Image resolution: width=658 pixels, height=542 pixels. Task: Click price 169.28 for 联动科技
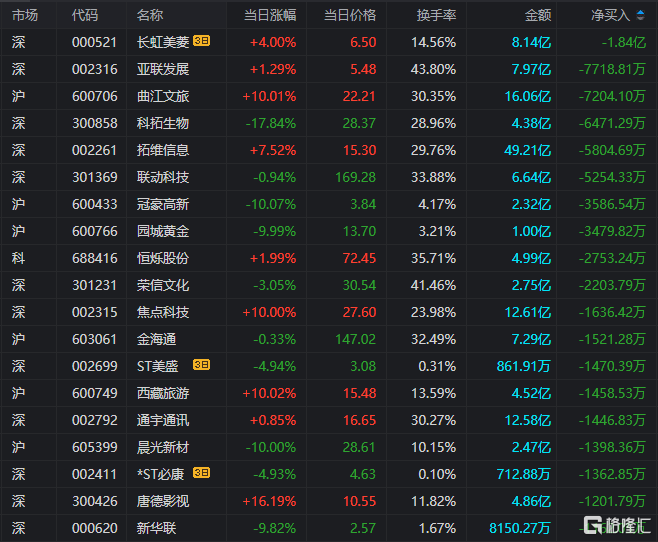click(355, 177)
